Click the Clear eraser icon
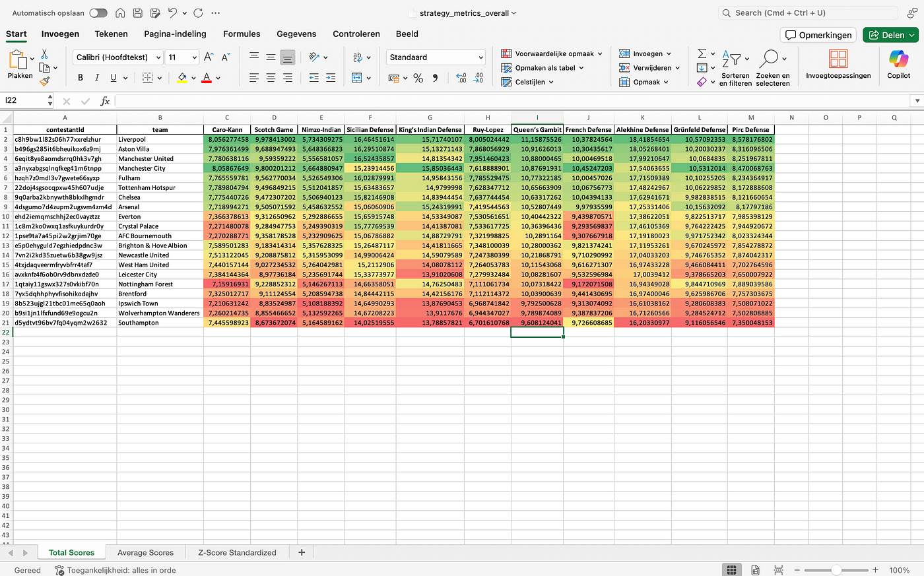Viewport: 924px width, 576px height. tap(702, 82)
